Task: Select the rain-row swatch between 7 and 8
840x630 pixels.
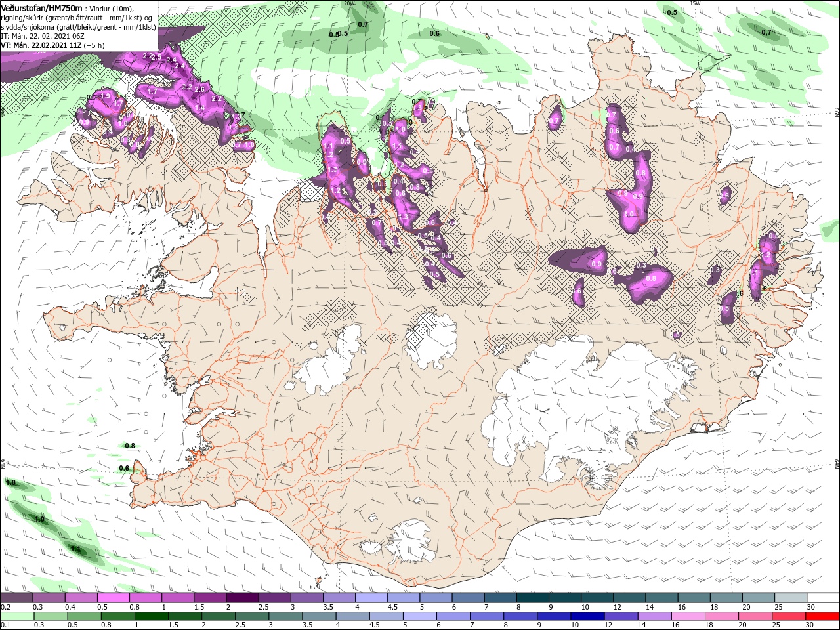Action: (x=487, y=616)
